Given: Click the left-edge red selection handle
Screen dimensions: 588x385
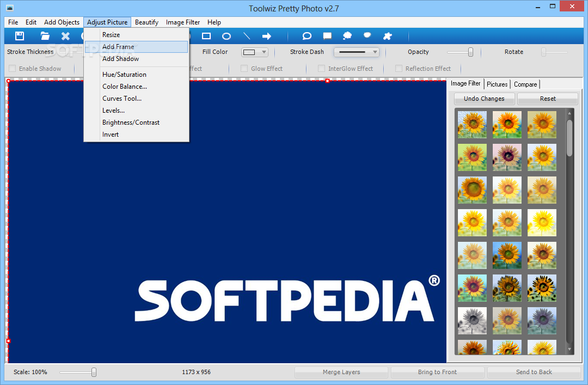Looking at the screenshot, I should (8, 341).
